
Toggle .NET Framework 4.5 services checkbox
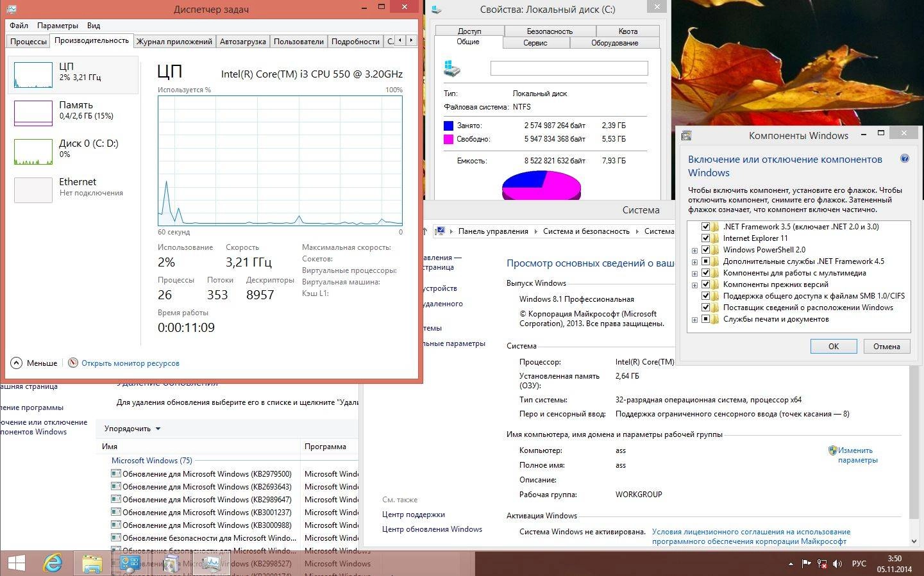(705, 261)
